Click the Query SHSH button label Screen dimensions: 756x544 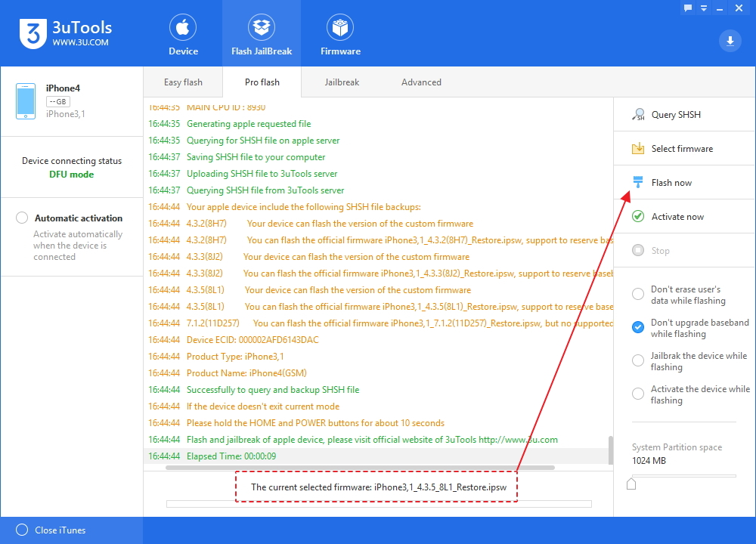click(x=676, y=115)
